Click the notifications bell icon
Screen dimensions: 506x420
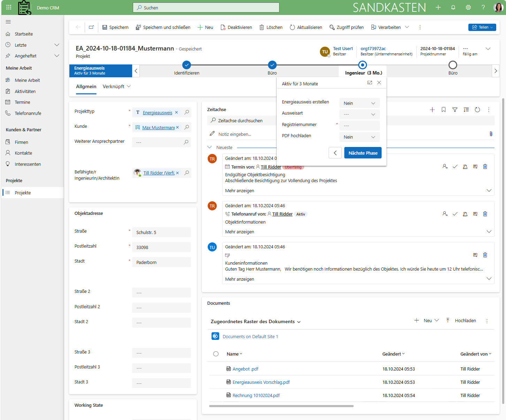[x=453, y=7]
